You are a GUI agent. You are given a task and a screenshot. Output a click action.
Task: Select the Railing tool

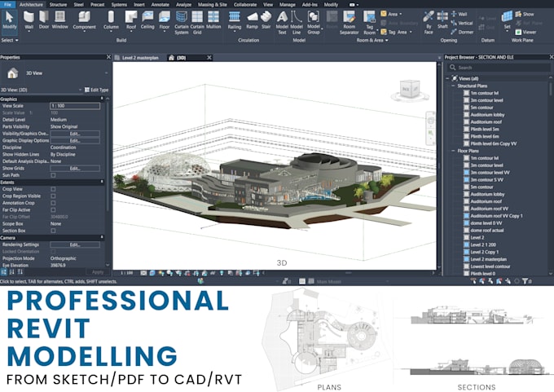tap(235, 20)
